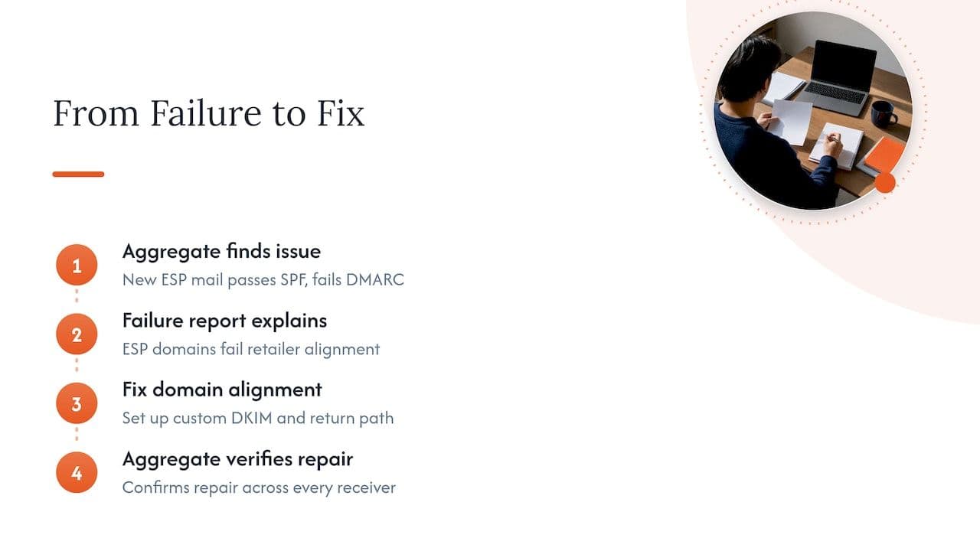Select the 'Aggregate finds issue' heading
Image resolution: width=980 pixels, height=551 pixels.
(221, 251)
